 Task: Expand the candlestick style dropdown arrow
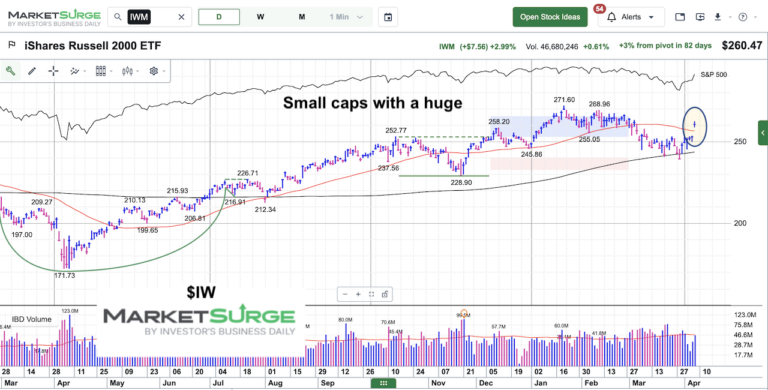click(139, 72)
